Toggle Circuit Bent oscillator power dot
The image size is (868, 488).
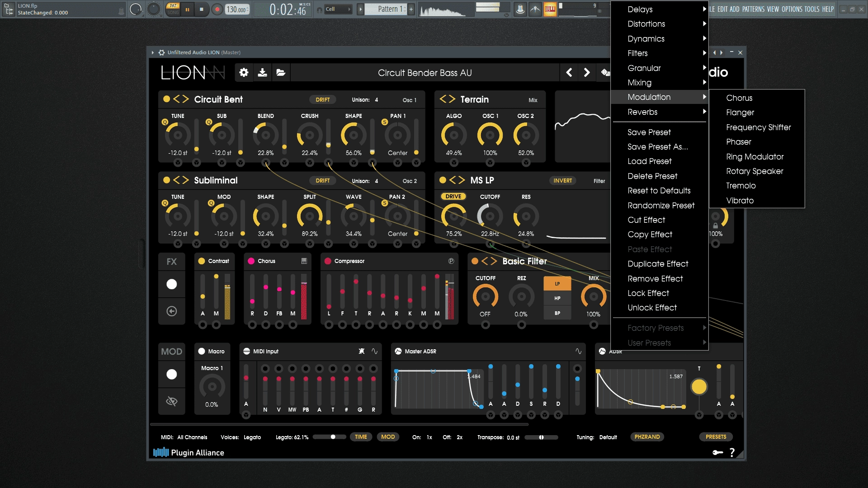tap(166, 99)
